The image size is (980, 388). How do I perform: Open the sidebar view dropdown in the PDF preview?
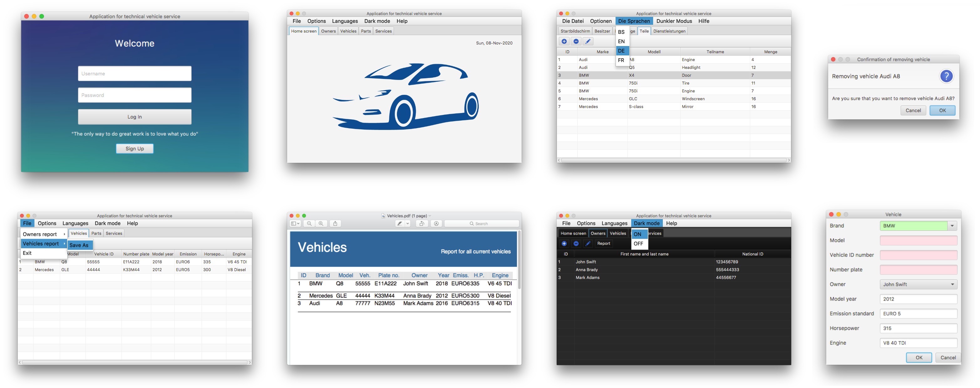(x=295, y=224)
